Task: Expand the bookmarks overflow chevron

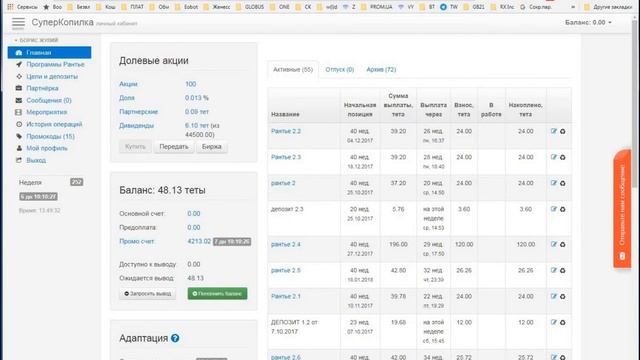Action: pyautogui.click(x=573, y=7)
